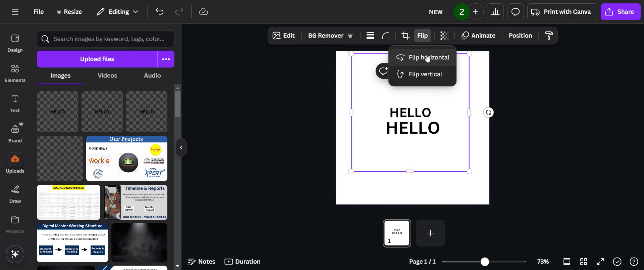Select page 1 thumbnail
644x270 pixels.
[397, 233]
